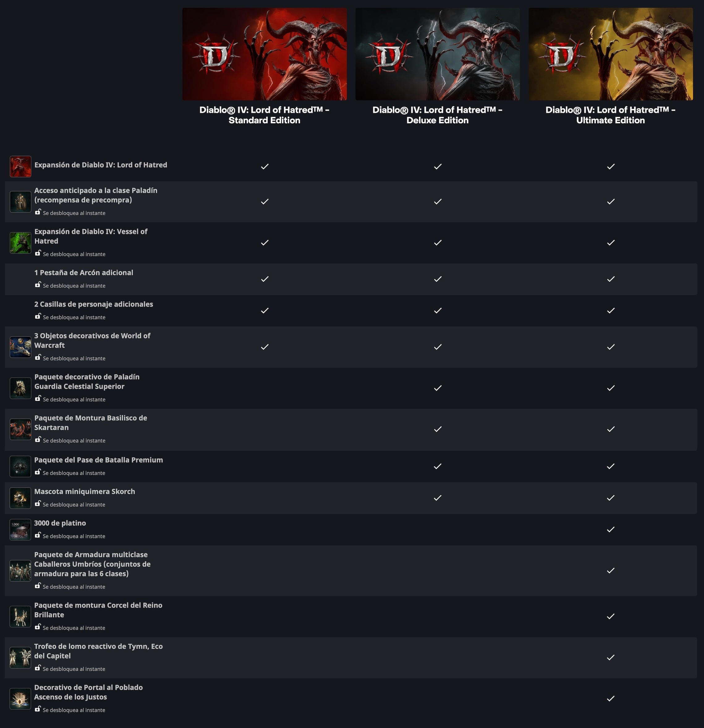The height and width of the screenshot is (728, 704).
Task: Click the Corcel del Reino Brillante mount icon
Action: click(20, 616)
